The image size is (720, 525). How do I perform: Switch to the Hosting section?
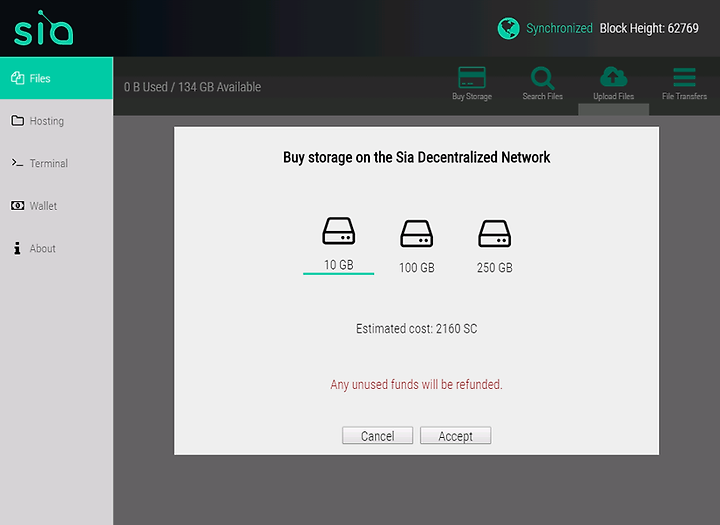(x=56, y=121)
